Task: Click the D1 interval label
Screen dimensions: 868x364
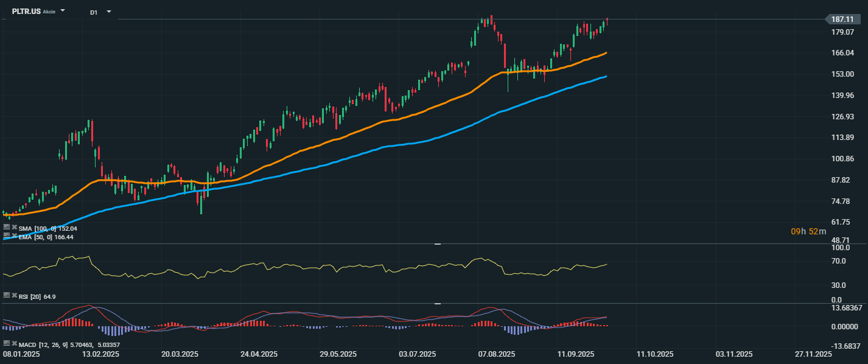Action: [x=94, y=12]
